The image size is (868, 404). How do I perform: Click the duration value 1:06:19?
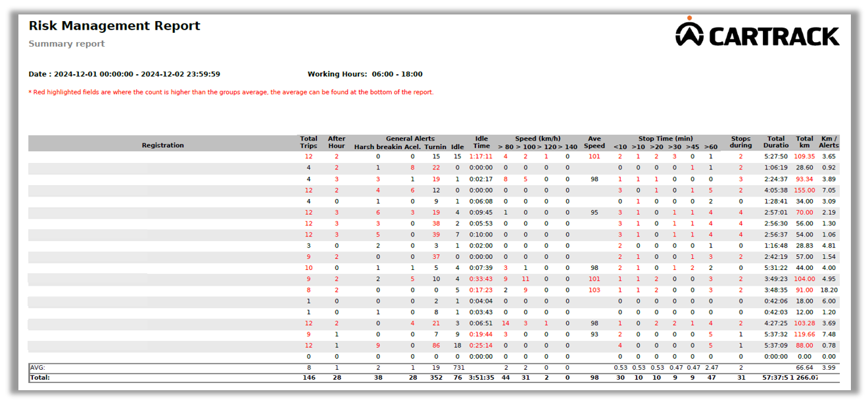point(776,168)
